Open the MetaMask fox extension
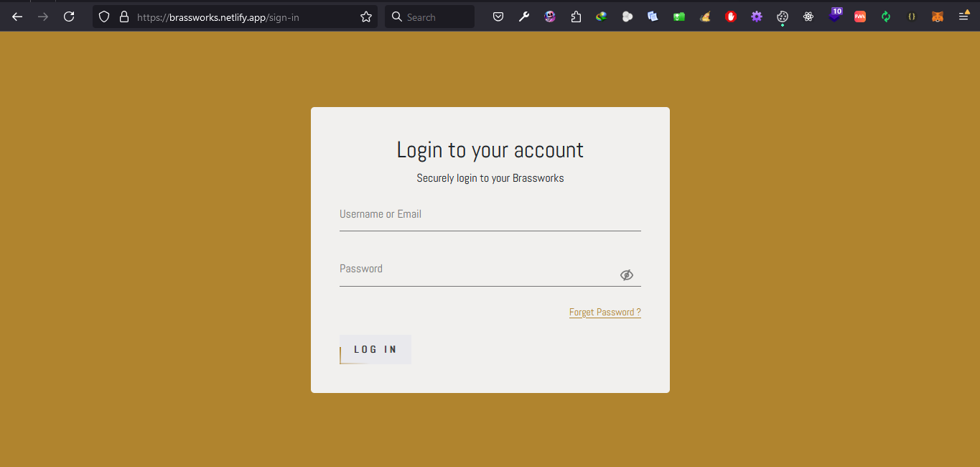 pyautogui.click(x=938, y=17)
